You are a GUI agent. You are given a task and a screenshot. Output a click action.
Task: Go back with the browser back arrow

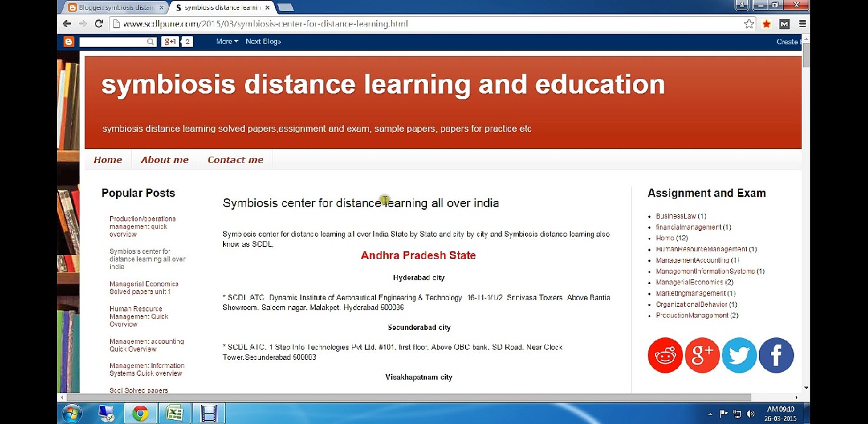coord(67,24)
